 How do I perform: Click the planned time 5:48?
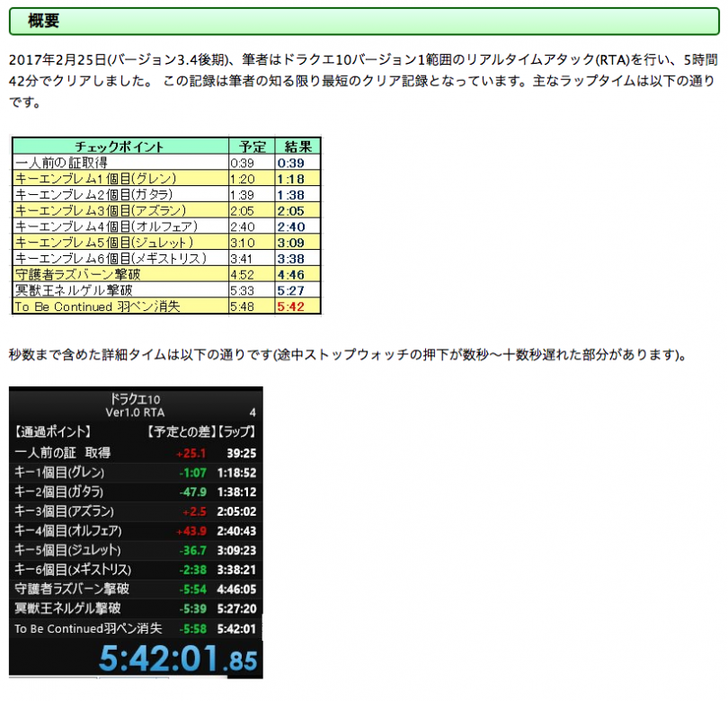242,306
